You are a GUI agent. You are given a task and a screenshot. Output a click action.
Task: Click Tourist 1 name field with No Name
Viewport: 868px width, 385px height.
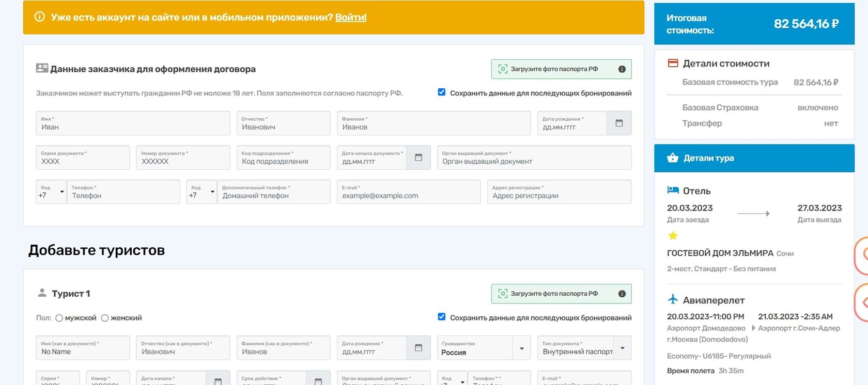[x=83, y=348]
